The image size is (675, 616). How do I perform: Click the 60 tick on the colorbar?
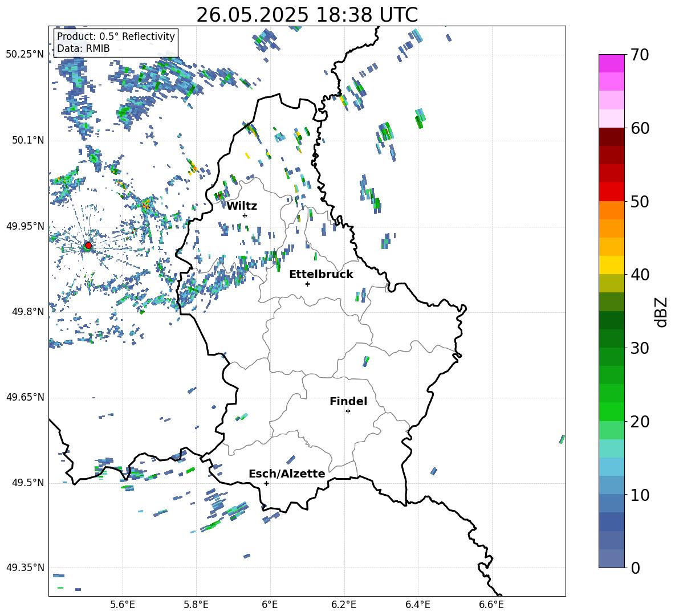click(640, 128)
